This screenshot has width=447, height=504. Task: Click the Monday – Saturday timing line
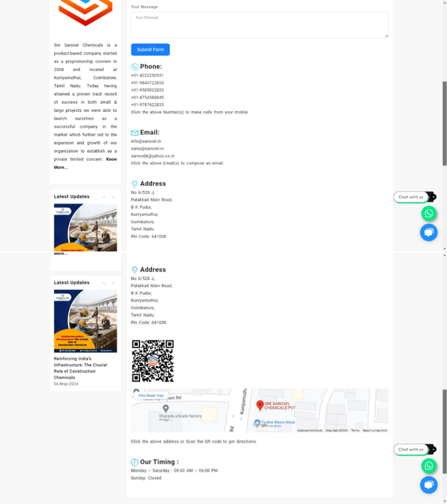(174, 471)
